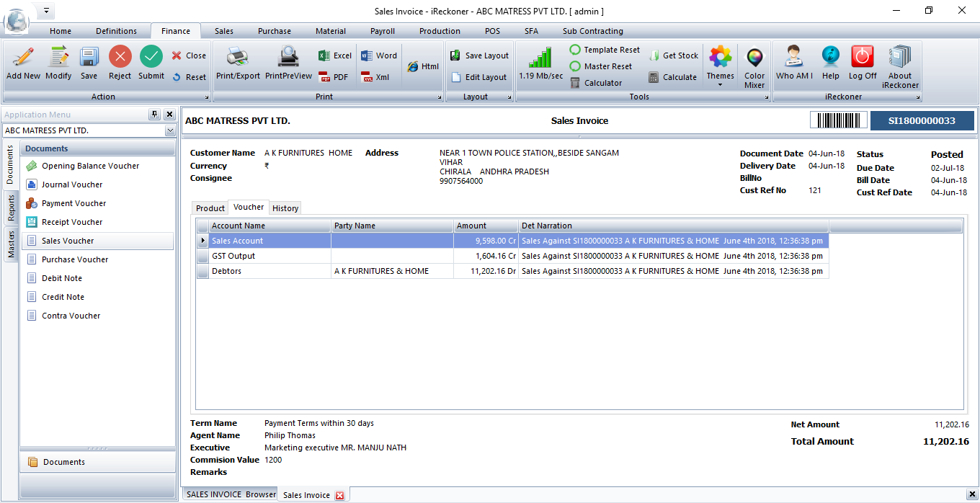Expand the Themes dropdown arrow
This screenshot has width=980, height=503.
click(x=720, y=85)
